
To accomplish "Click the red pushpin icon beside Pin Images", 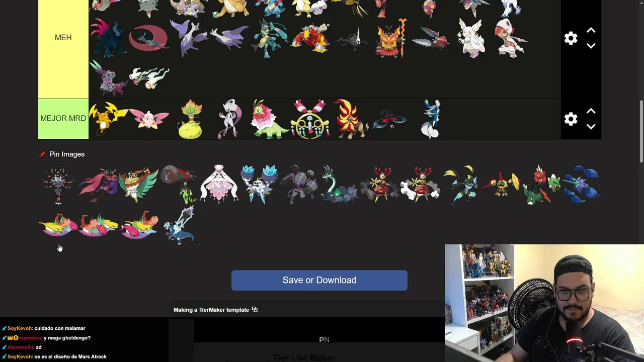I will point(42,154).
